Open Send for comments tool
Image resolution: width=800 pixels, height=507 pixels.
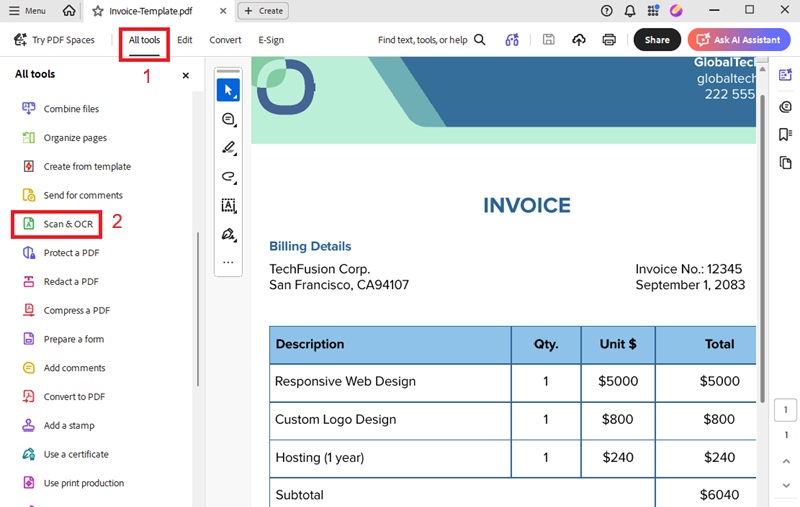point(72,195)
